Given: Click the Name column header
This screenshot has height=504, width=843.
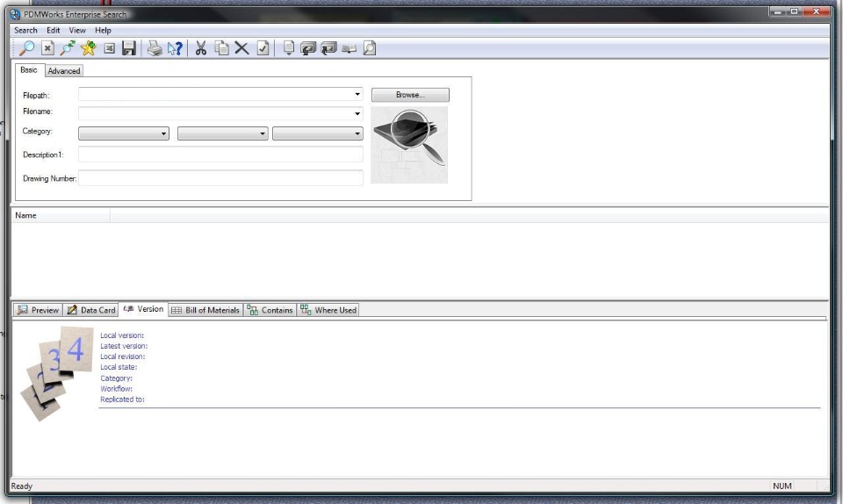Looking at the screenshot, I should click(61, 215).
